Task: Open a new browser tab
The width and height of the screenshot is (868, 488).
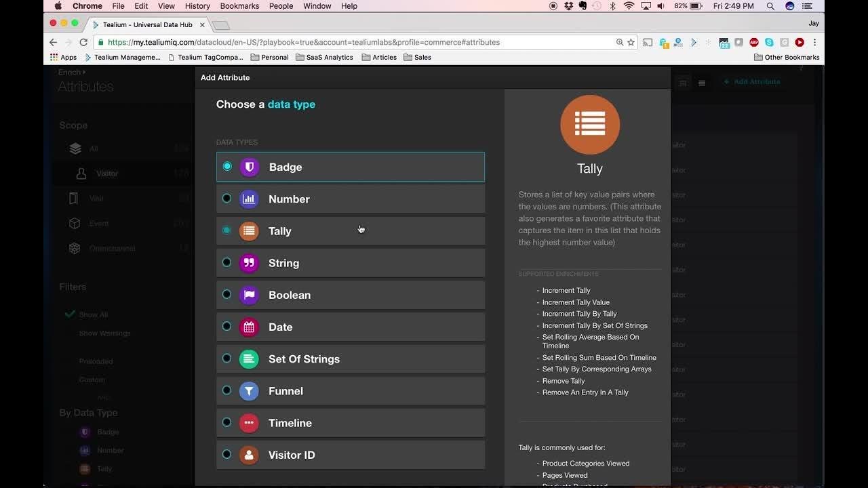Action: [220, 26]
